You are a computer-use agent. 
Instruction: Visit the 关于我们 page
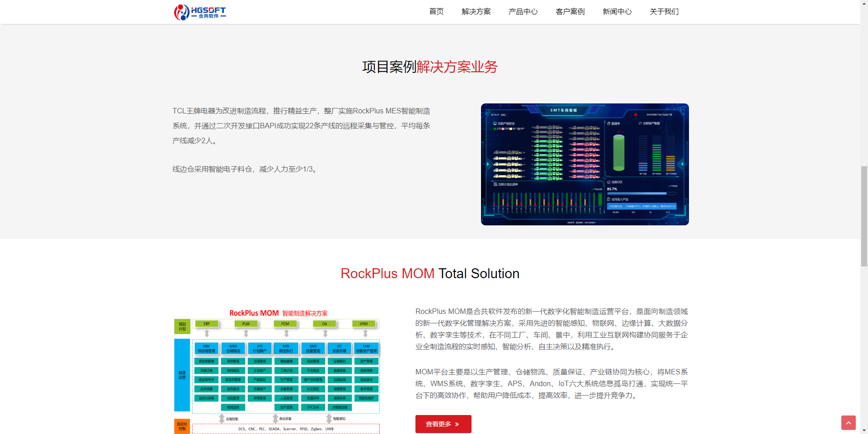664,12
